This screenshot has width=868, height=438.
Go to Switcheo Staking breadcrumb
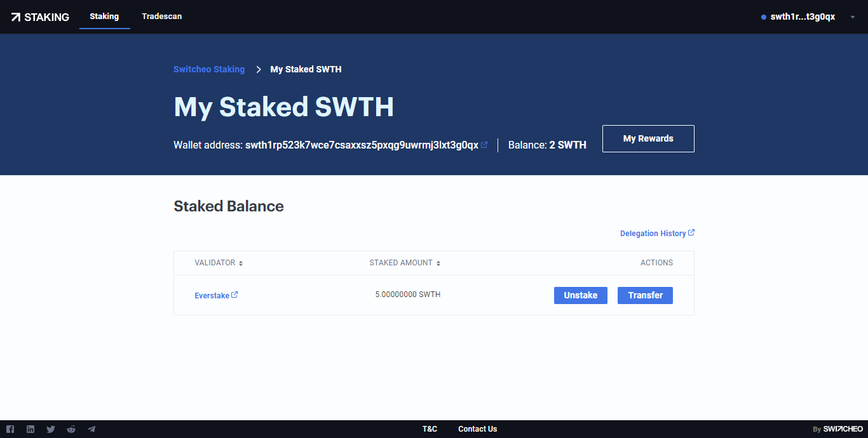point(209,69)
